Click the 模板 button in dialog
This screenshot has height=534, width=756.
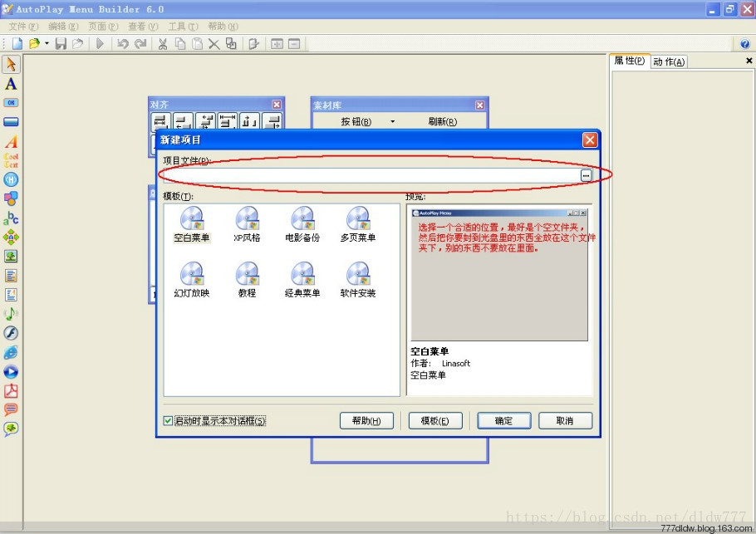[x=434, y=421]
